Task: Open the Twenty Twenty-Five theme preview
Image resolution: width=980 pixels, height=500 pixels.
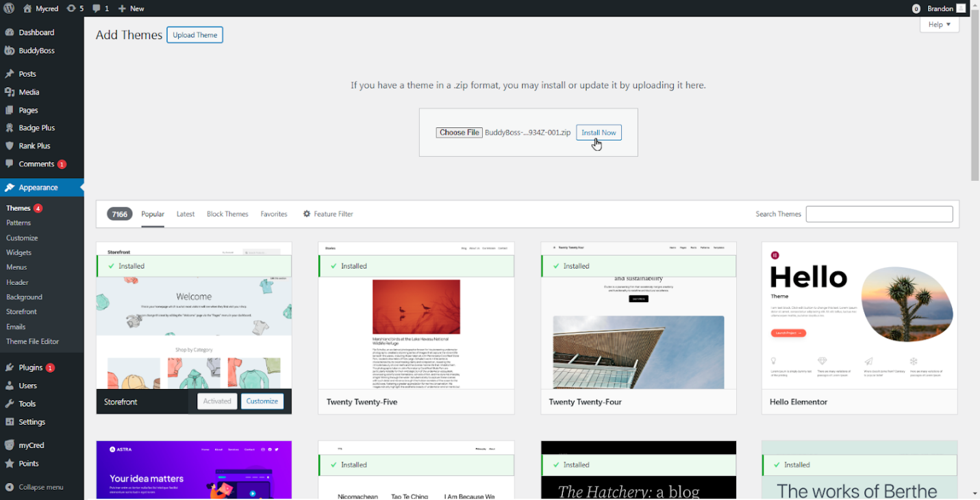Action: pos(416,316)
